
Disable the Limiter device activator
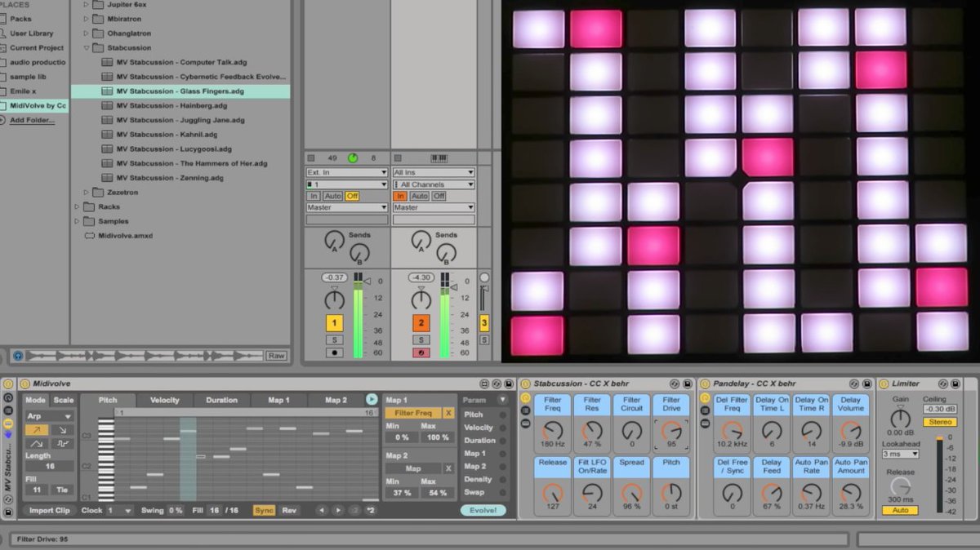pyautogui.click(x=884, y=383)
